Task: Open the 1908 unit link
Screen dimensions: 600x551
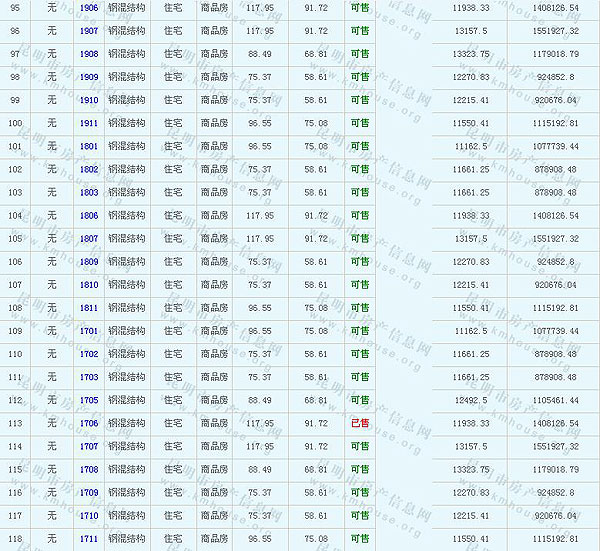Action: coord(89,54)
